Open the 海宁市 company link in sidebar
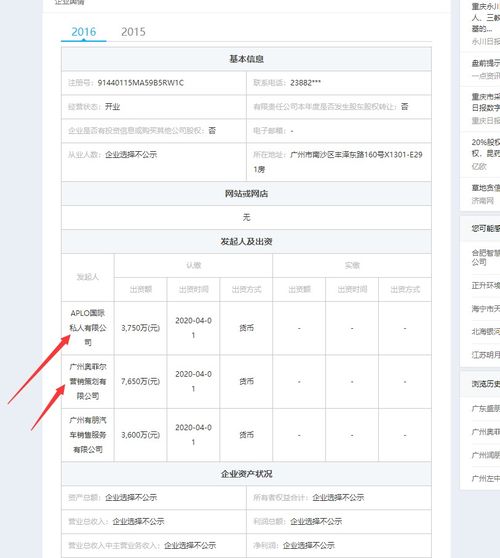This screenshot has width=500, height=558. (x=486, y=309)
